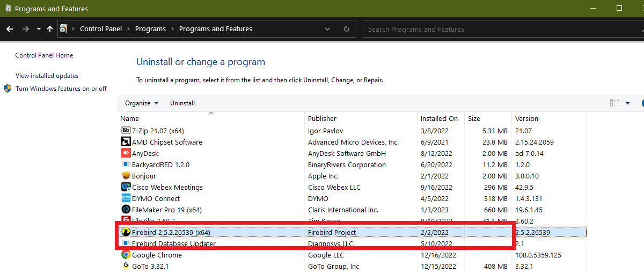Image resolution: width=644 pixels, height=272 pixels.
Task: Click the Windows features shield icon
Action: click(x=8, y=88)
